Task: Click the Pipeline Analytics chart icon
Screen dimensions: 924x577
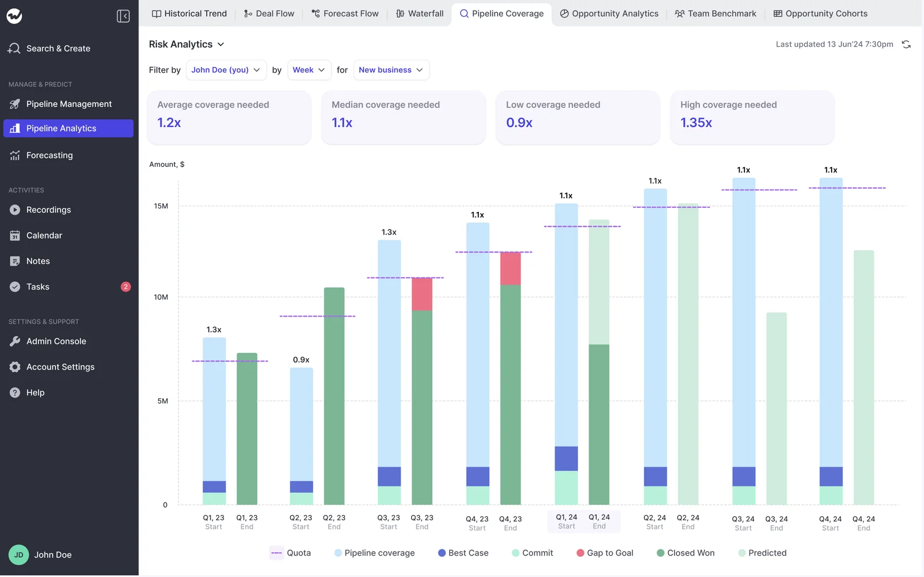Action: click(x=15, y=128)
